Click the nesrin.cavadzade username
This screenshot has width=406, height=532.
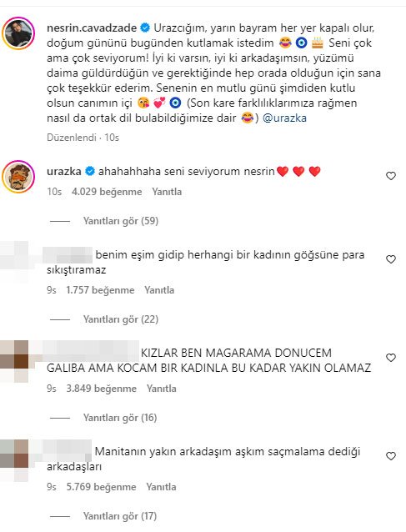[x=92, y=28]
